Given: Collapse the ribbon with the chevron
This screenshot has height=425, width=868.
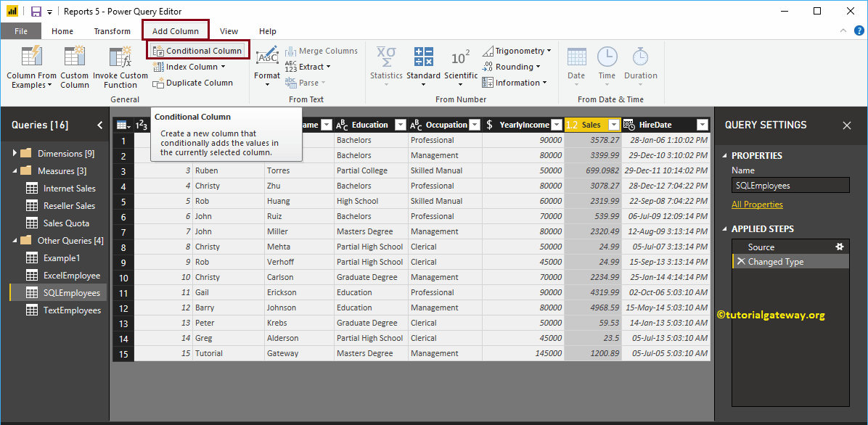Looking at the screenshot, I should [843, 31].
